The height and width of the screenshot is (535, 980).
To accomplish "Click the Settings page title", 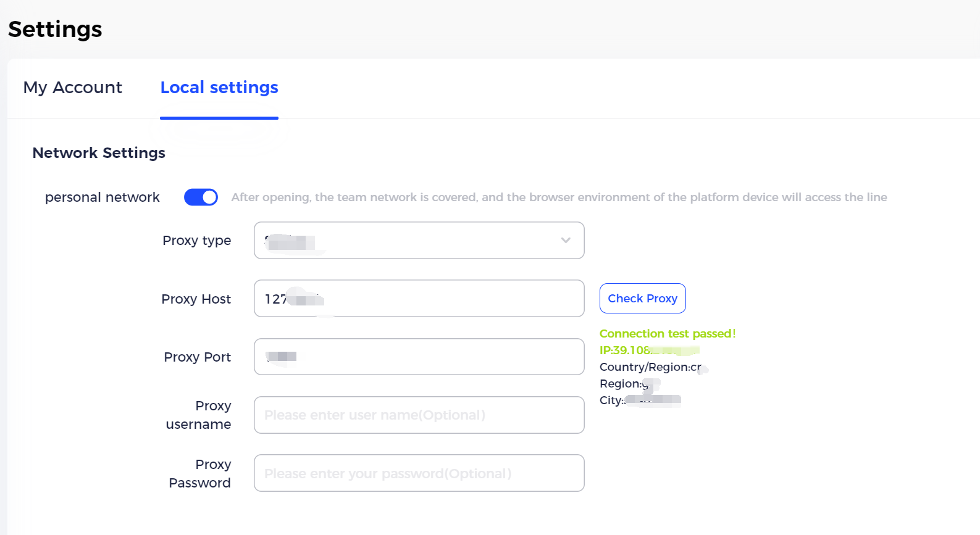I will [55, 30].
